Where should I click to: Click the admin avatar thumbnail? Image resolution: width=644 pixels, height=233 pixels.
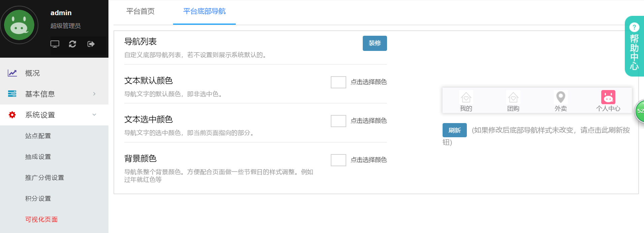(19, 25)
